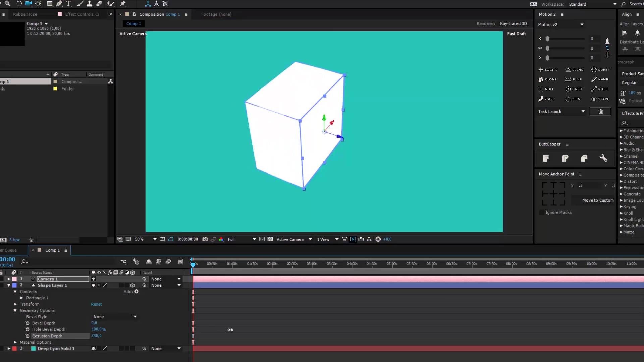
Task: Click the trash icon beside Task Launch
Action: pos(601,112)
